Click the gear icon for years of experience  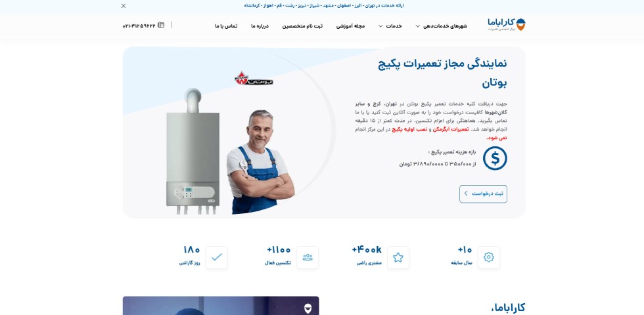click(x=489, y=257)
